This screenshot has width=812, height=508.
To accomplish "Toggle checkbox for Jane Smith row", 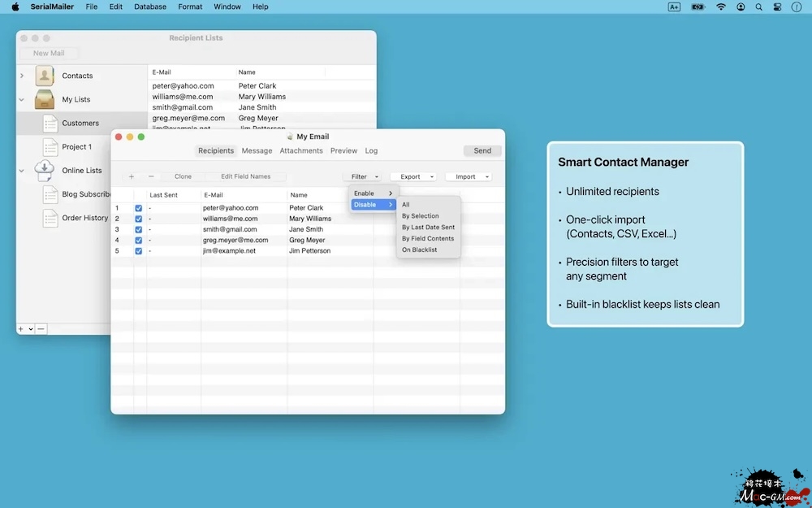I will (139, 229).
